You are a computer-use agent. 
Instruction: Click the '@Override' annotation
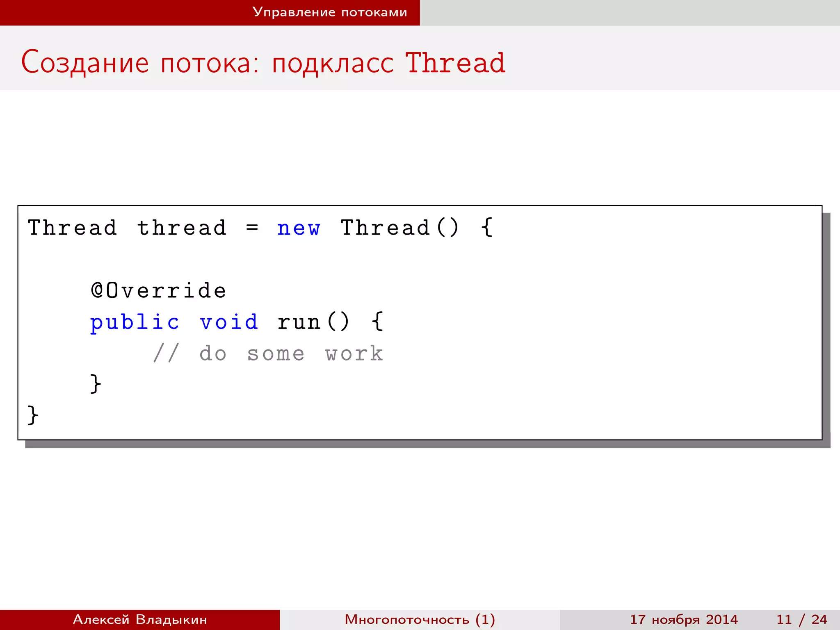coord(158,291)
